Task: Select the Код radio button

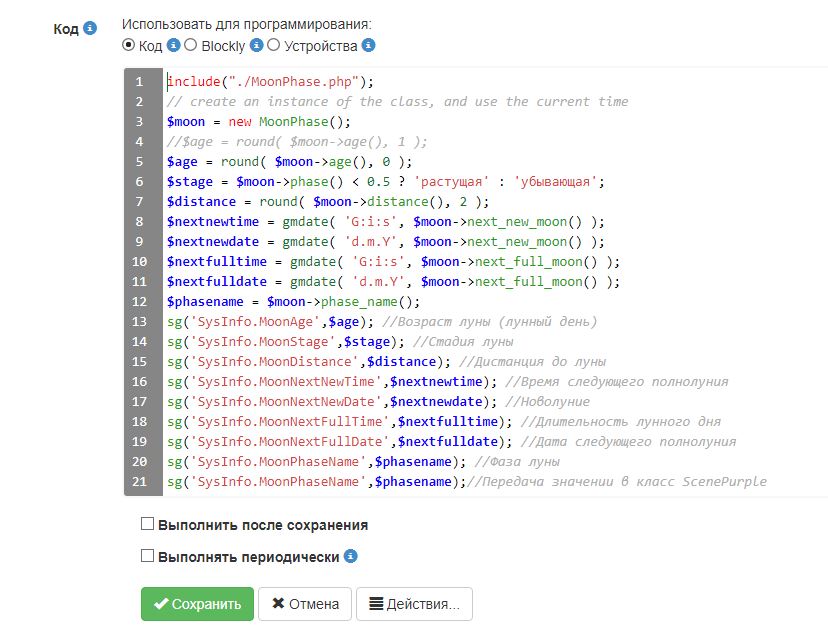Action: pyautogui.click(x=127, y=44)
